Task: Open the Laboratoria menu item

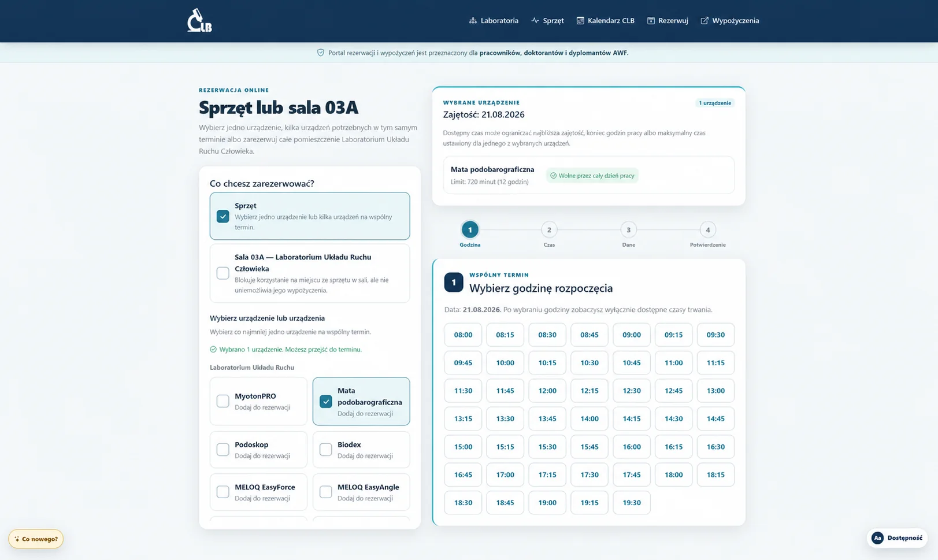Action: (494, 20)
